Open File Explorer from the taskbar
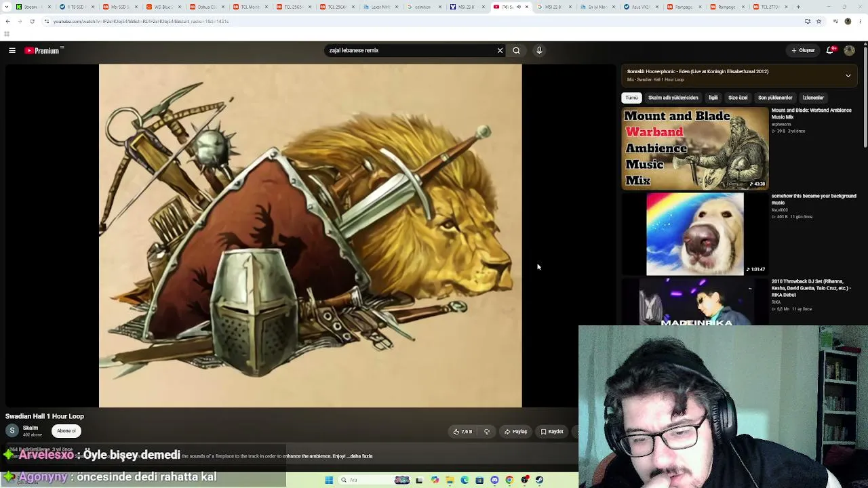This screenshot has height=488, width=868. 450,480
